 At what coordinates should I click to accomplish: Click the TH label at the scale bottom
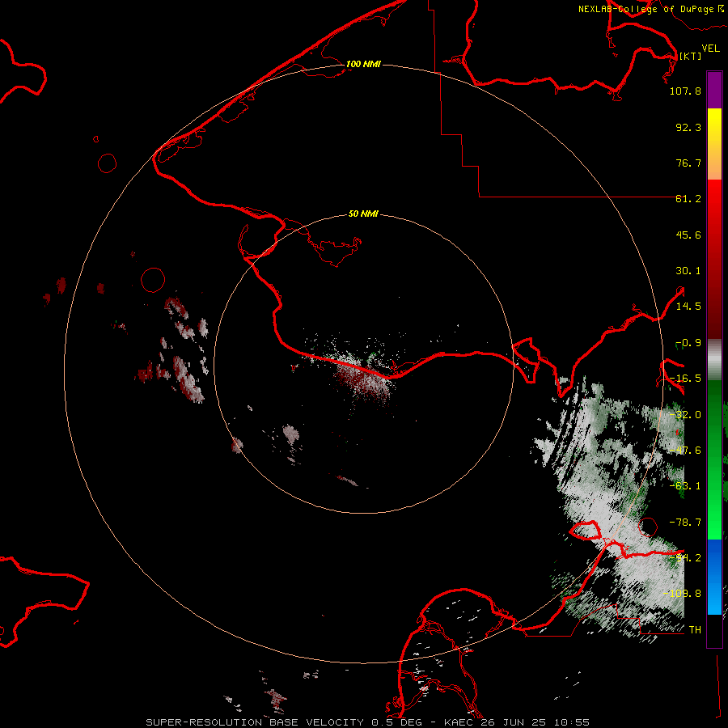coord(695,629)
